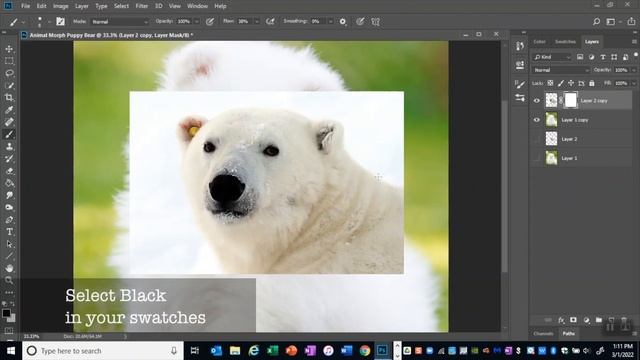The width and height of the screenshot is (640, 360).
Task: Select the Zoom tool
Action: (x=9, y=280)
